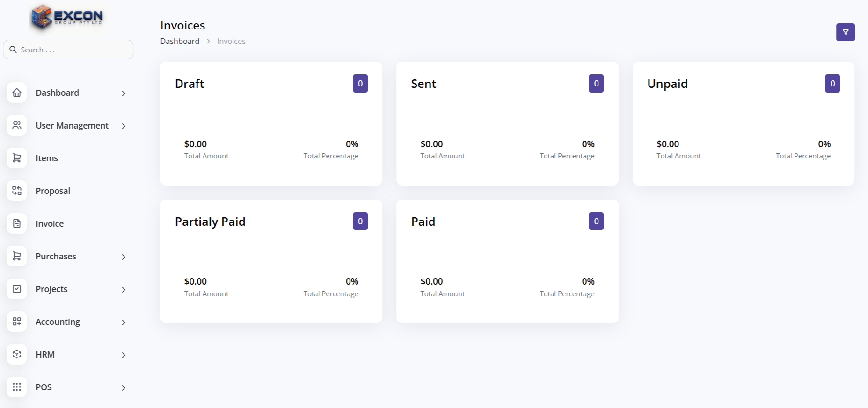Screen dimensions: 868x408
Task: Click the Invoice document icon
Action: 17,223
